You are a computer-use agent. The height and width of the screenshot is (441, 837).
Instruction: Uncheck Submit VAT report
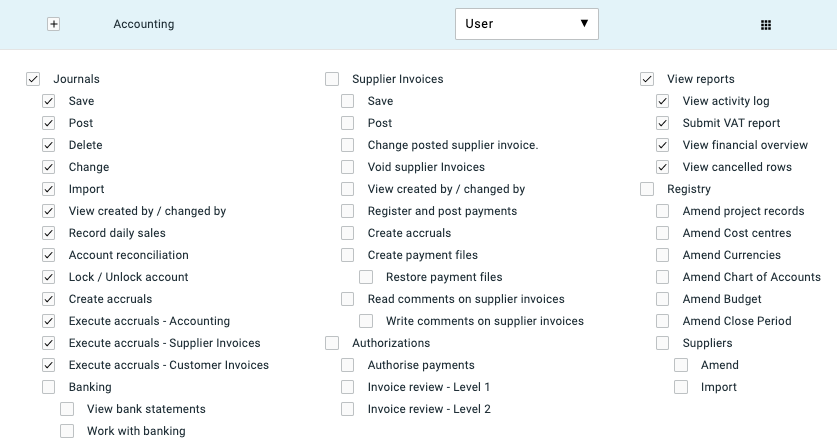(663, 123)
